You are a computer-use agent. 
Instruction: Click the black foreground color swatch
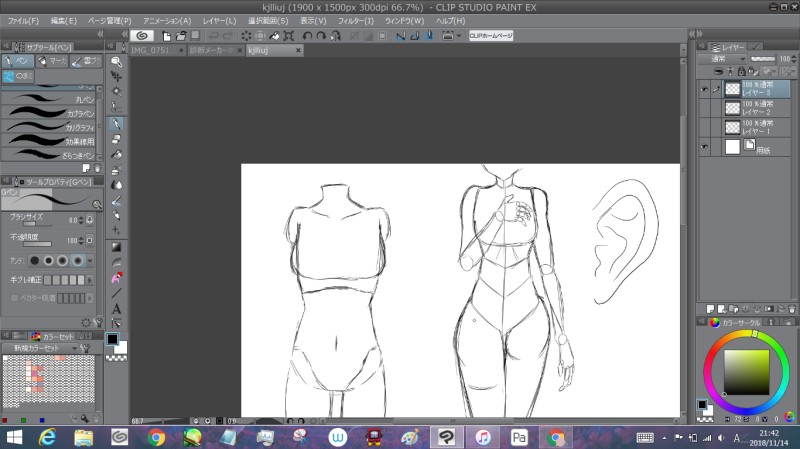[x=114, y=340]
